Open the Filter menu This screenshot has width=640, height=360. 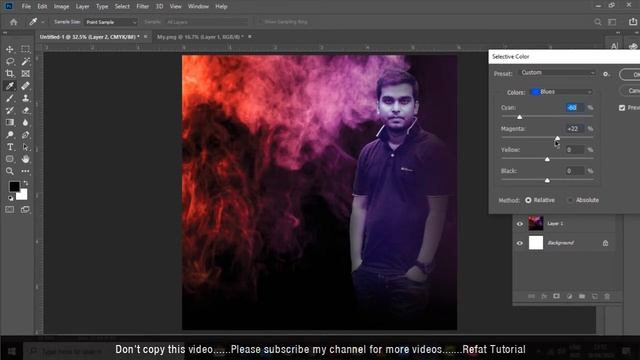[x=142, y=7]
